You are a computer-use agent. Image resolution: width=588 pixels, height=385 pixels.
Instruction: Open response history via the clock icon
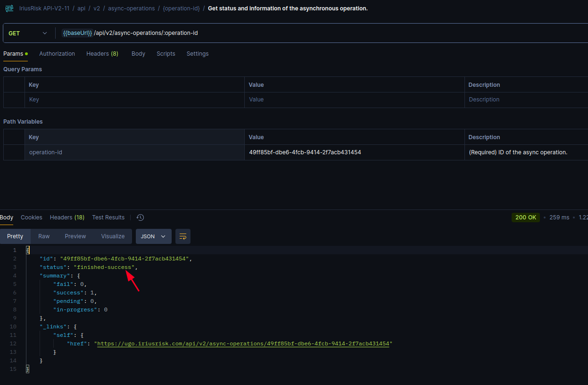(x=140, y=217)
